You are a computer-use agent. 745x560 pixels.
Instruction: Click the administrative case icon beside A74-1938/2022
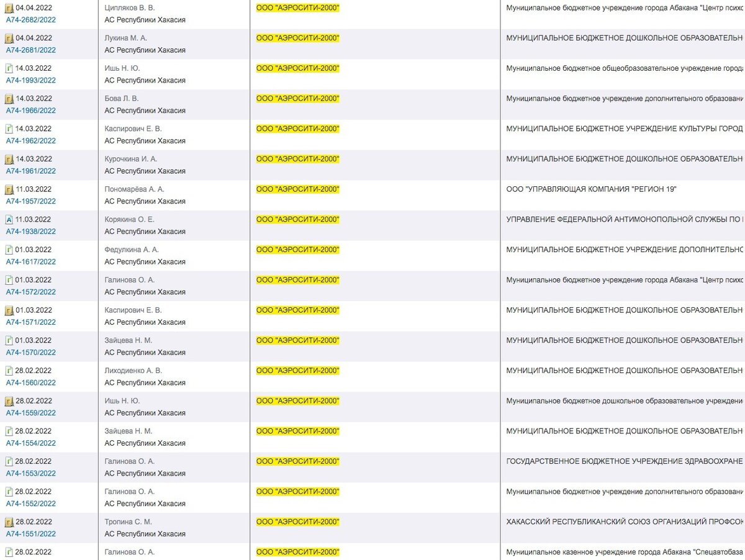click(9, 220)
